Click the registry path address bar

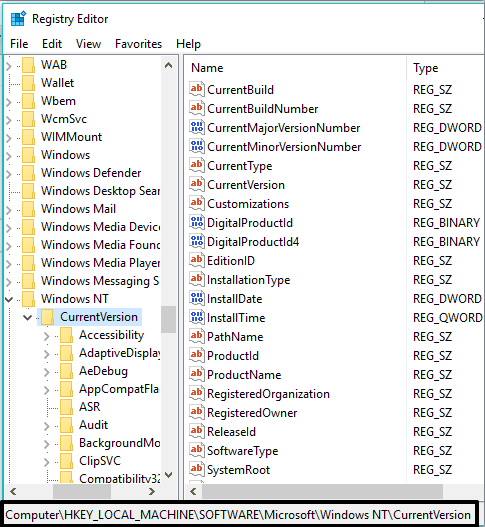pyautogui.click(x=240, y=514)
